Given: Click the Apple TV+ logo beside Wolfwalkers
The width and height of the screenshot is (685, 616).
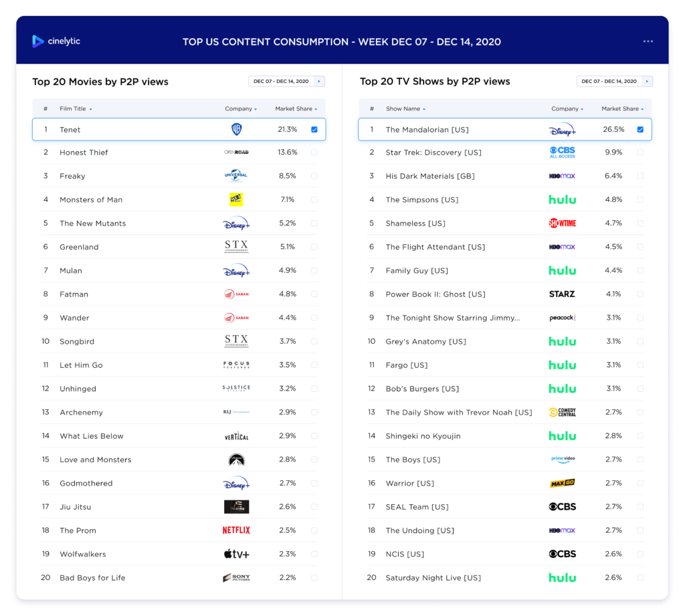Looking at the screenshot, I should (236, 554).
